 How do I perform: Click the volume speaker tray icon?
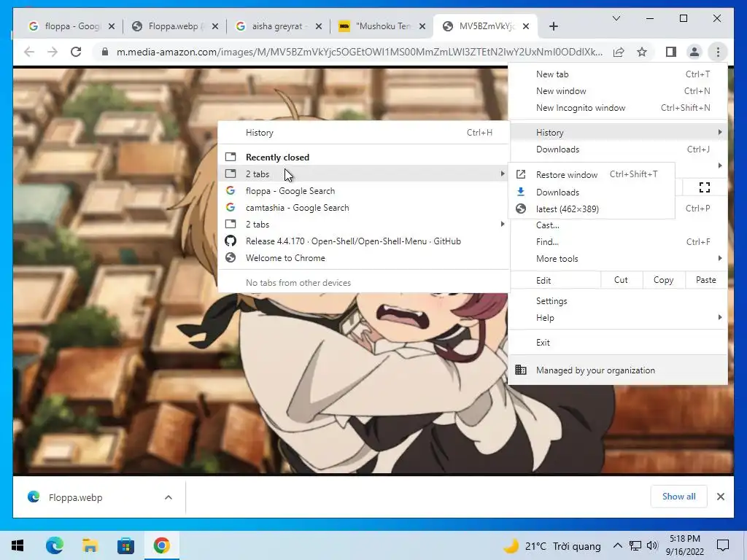(x=652, y=545)
